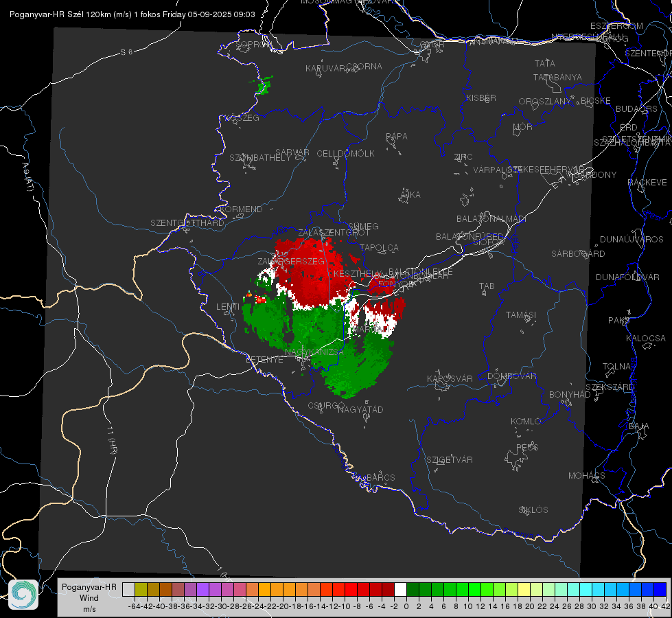Click the AJKA town label
The height and width of the screenshot is (618, 672).
(x=410, y=195)
